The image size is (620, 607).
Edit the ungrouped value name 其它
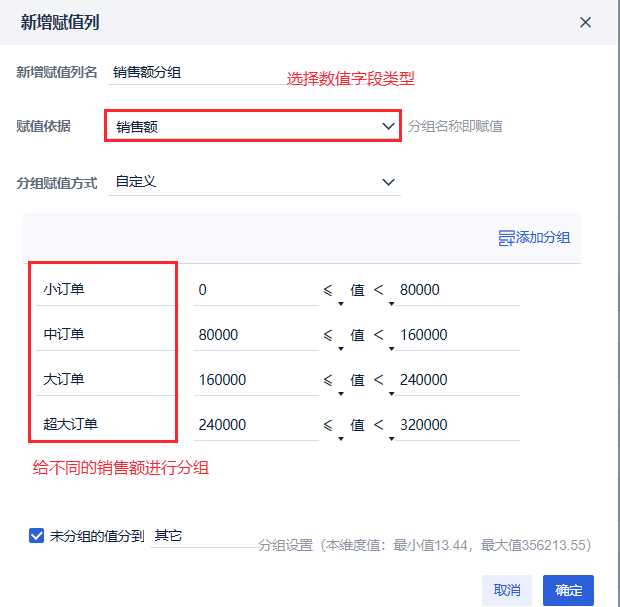(204, 536)
